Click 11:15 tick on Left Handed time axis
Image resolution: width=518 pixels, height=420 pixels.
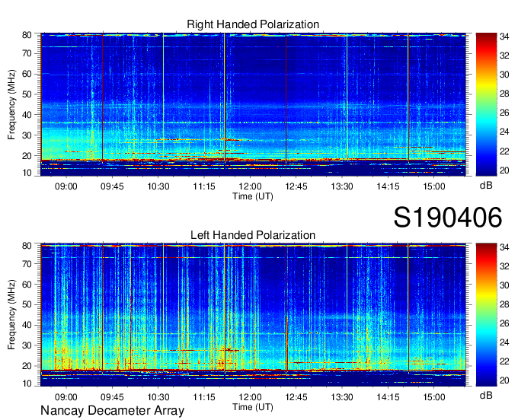tap(204, 397)
